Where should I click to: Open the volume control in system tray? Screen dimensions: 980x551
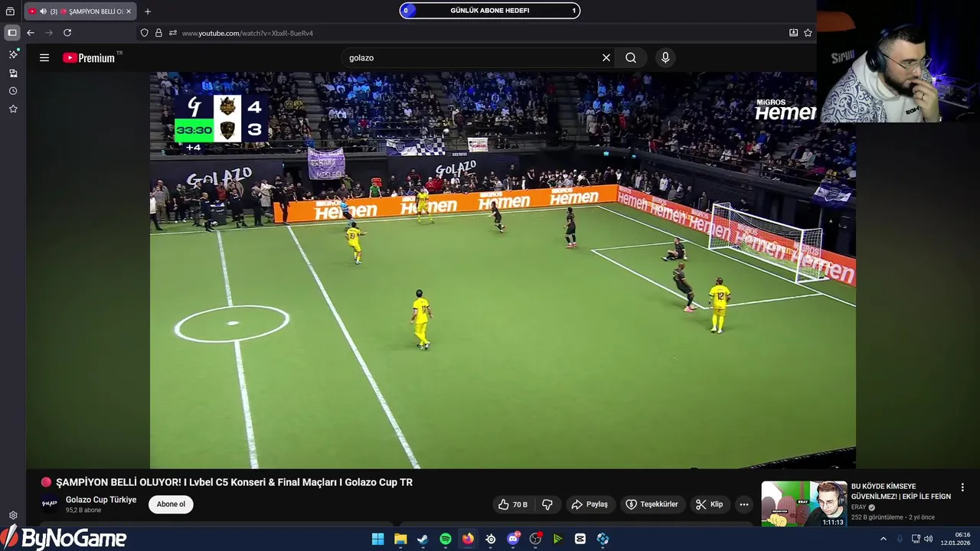point(929,539)
